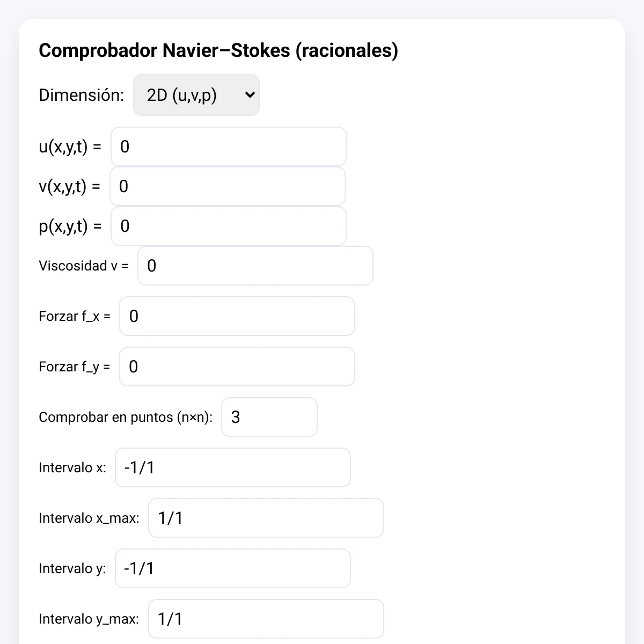Click the Forzar f_y input field
The width and height of the screenshot is (644, 644).
(237, 367)
